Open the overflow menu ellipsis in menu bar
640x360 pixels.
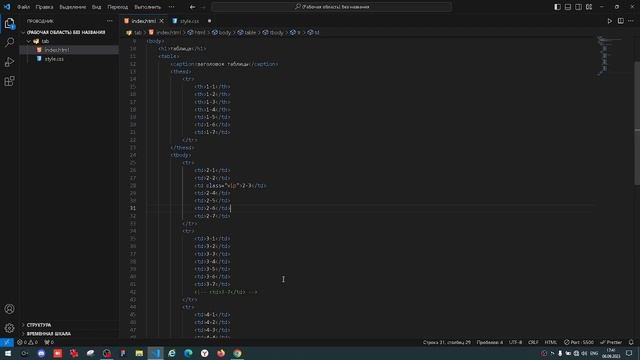[171, 7]
